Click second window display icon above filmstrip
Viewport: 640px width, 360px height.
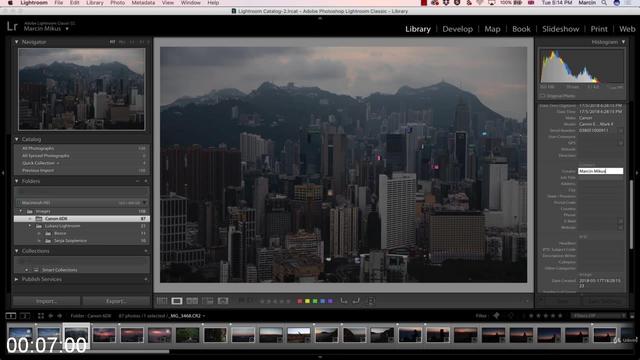tap(25, 316)
